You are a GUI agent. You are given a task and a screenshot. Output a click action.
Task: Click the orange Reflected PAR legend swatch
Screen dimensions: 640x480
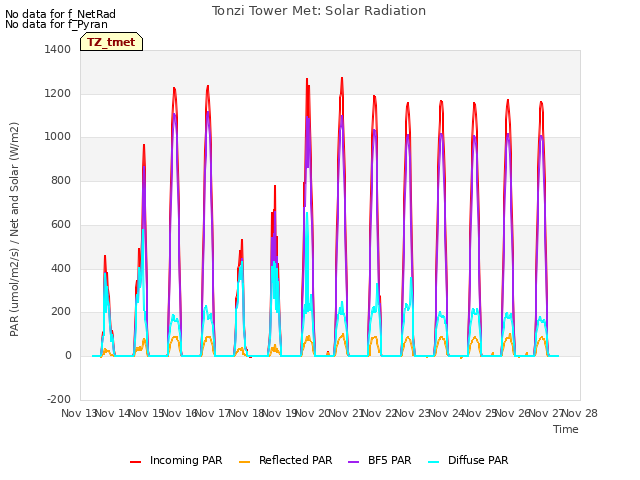click(x=244, y=462)
